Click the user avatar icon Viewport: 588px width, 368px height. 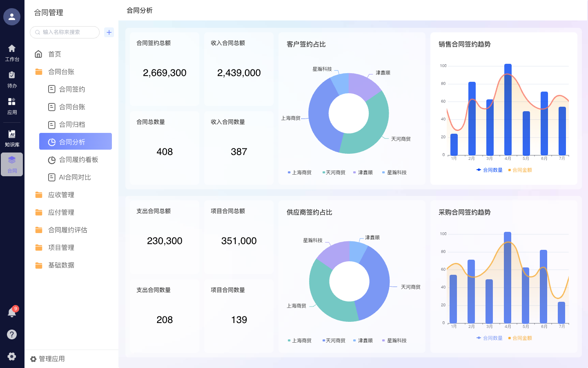click(12, 17)
